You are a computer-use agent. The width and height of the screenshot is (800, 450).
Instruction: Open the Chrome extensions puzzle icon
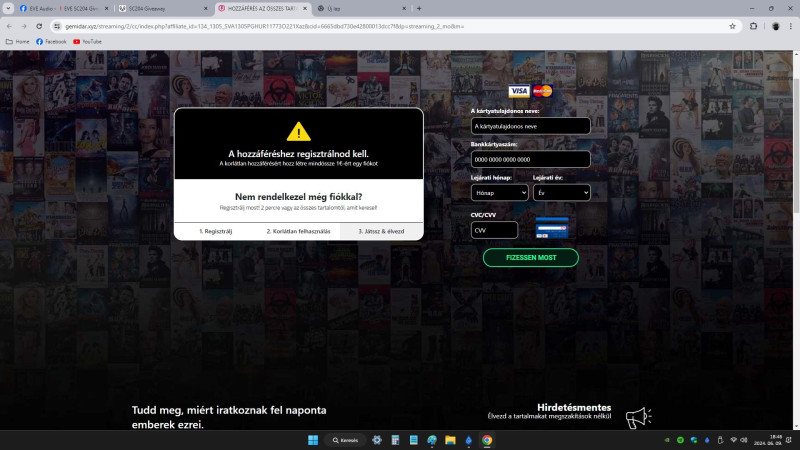pos(754,26)
